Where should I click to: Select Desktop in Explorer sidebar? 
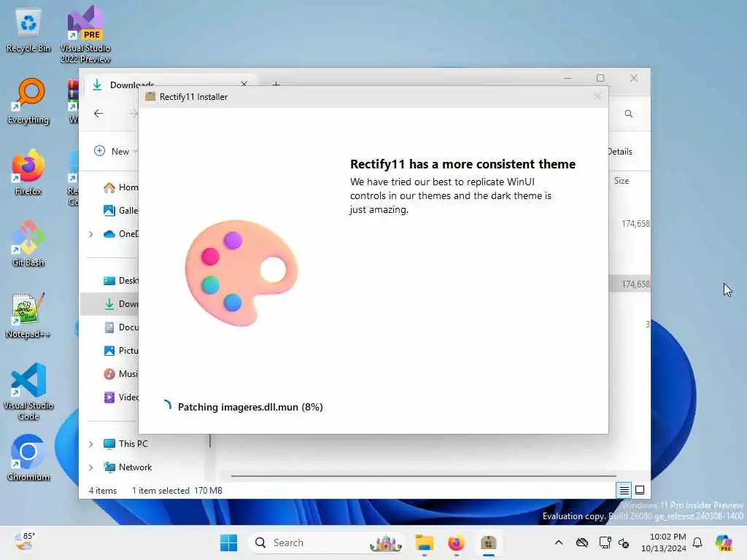pyautogui.click(x=120, y=281)
